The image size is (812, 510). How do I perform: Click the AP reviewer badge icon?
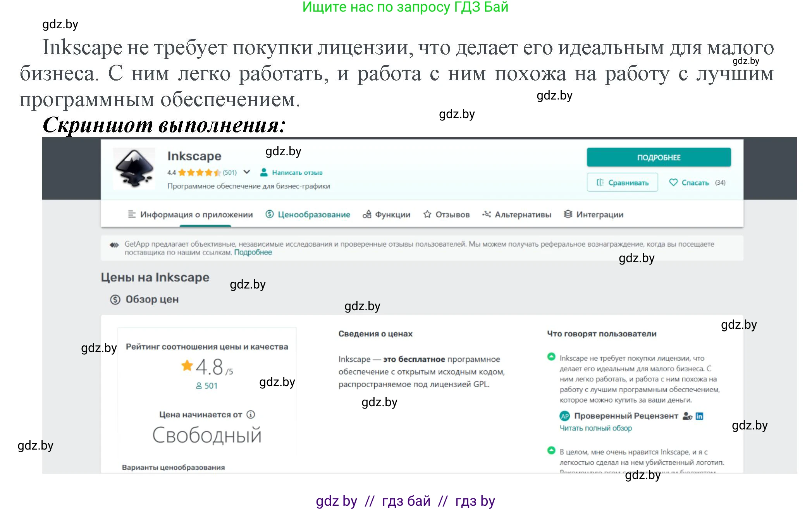[564, 416]
